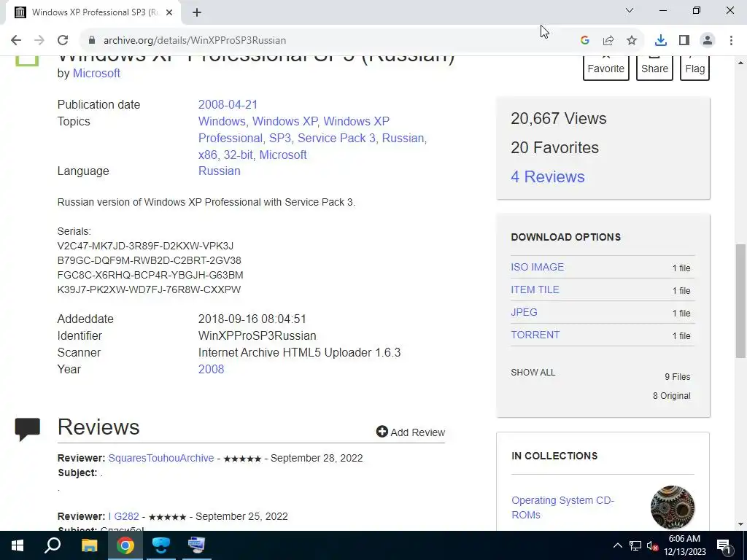Open the network tray icon
Image resolution: width=747 pixels, height=560 pixels.
click(x=635, y=545)
